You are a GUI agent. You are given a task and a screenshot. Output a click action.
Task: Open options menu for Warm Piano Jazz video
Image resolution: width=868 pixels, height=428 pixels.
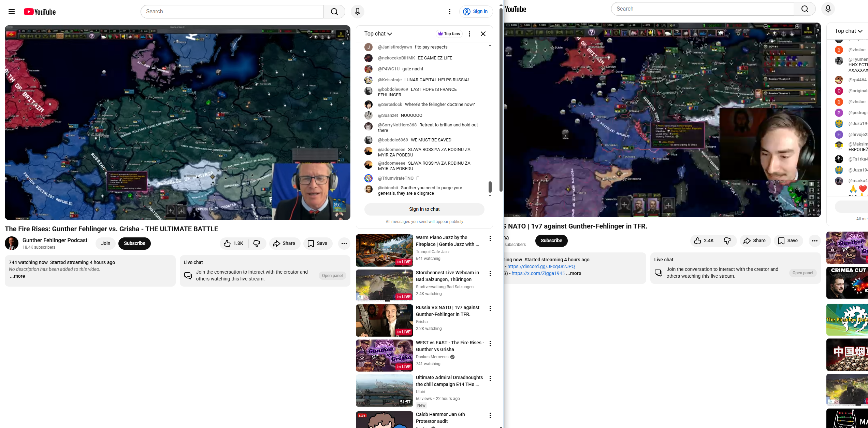coord(490,238)
